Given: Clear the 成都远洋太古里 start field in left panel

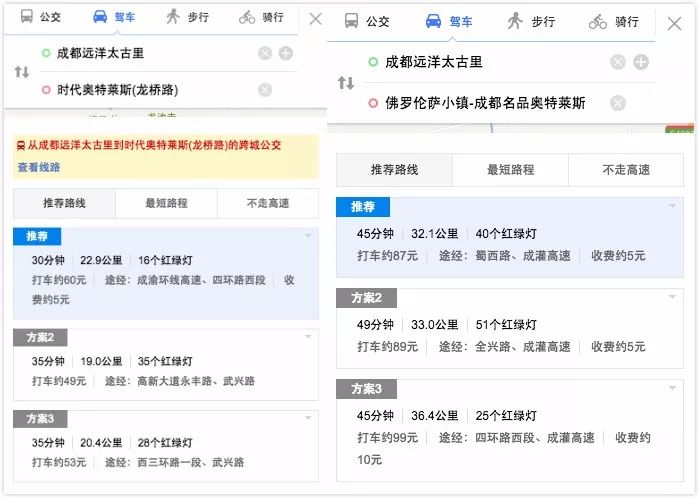Looking at the screenshot, I should click(265, 54).
